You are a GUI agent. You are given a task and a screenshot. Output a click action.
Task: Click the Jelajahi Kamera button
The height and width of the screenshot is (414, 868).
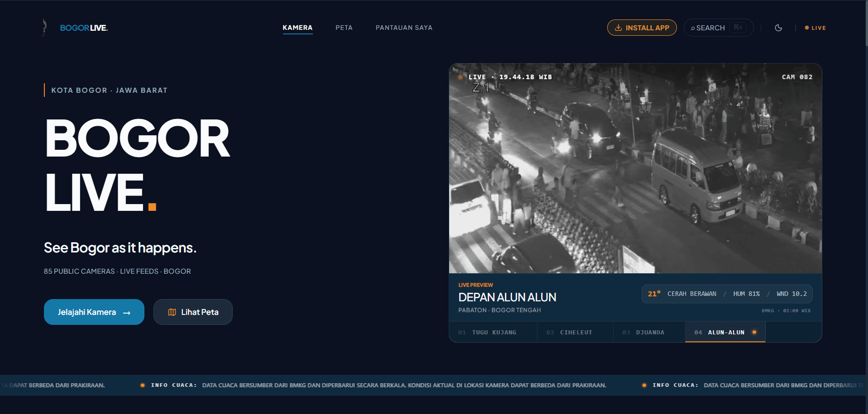94,312
